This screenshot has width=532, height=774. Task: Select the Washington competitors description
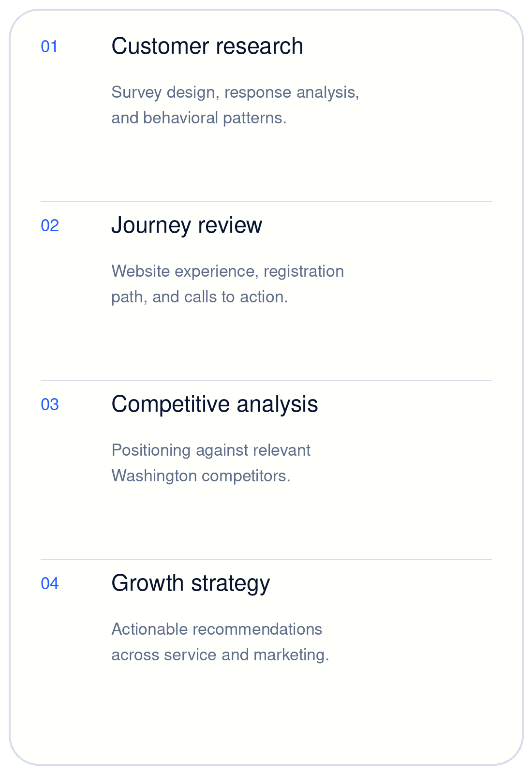click(x=211, y=463)
